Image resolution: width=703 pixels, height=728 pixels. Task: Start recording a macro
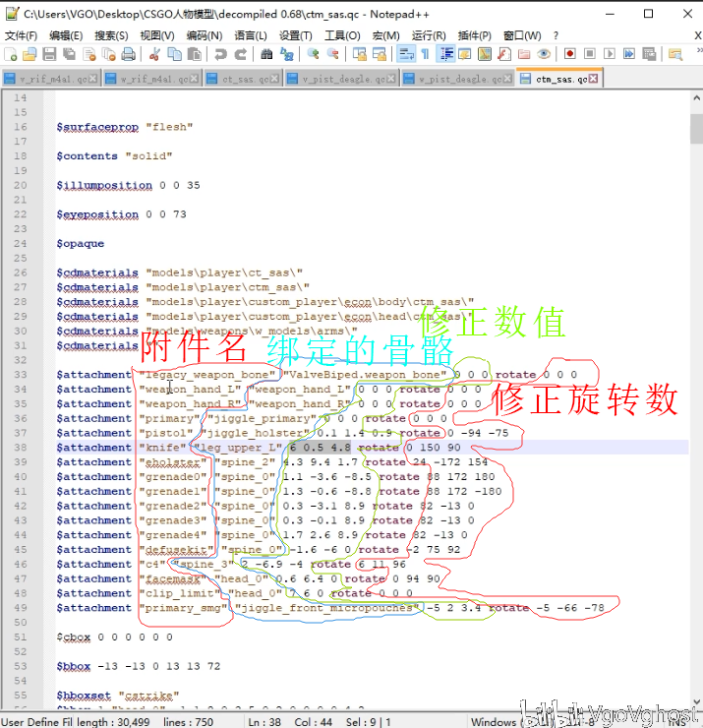570,54
